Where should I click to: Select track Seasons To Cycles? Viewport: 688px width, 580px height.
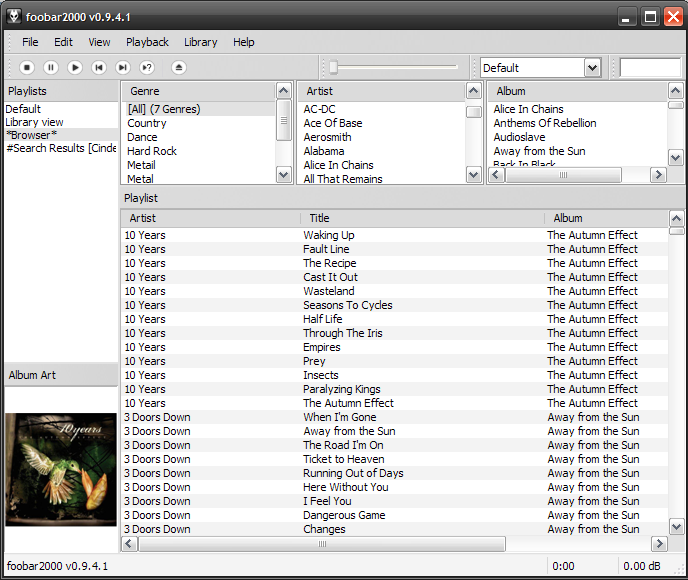click(394, 305)
